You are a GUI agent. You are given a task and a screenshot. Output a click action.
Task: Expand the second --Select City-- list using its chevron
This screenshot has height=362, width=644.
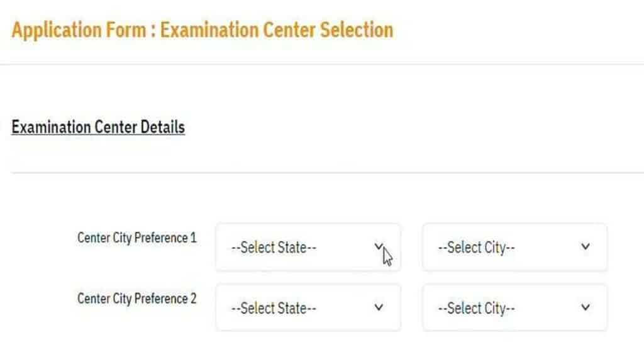click(586, 307)
